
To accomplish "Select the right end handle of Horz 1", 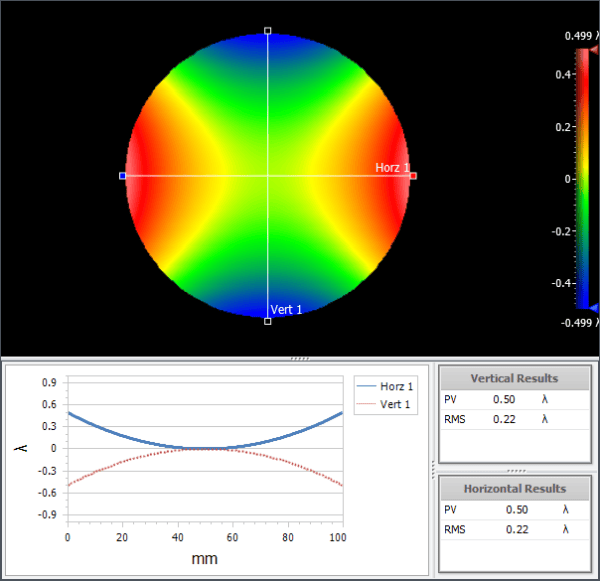I will click(413, 175).
